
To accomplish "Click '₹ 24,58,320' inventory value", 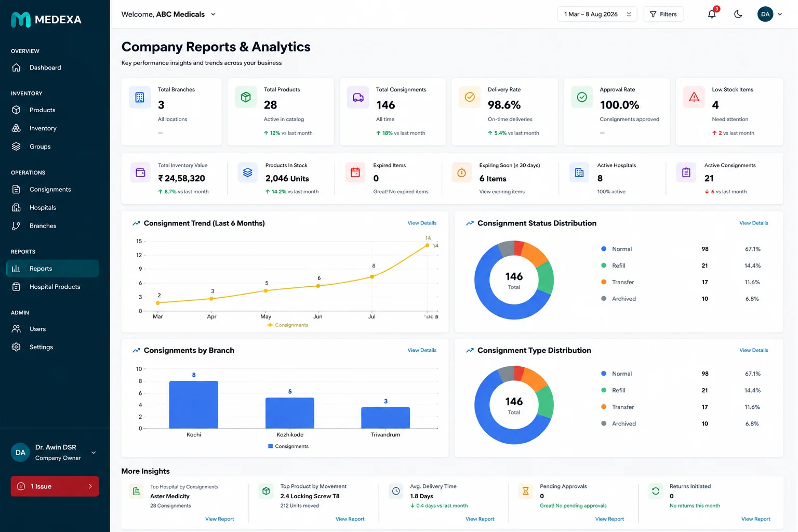I will [182, 178].
